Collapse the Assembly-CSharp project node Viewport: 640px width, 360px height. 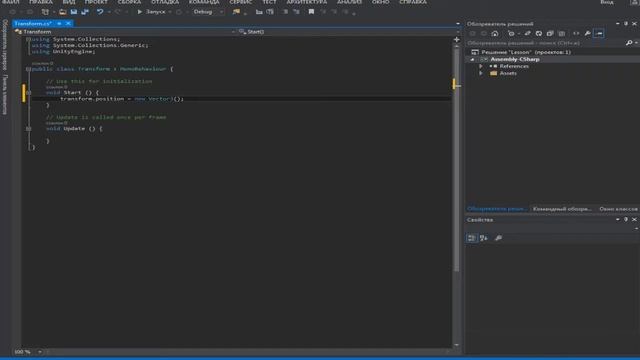pos(473,60)
